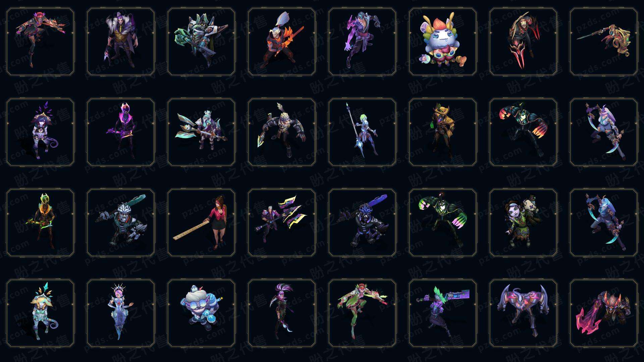Choose the purple cat girl with witch hat

click(x=40, y=132)
